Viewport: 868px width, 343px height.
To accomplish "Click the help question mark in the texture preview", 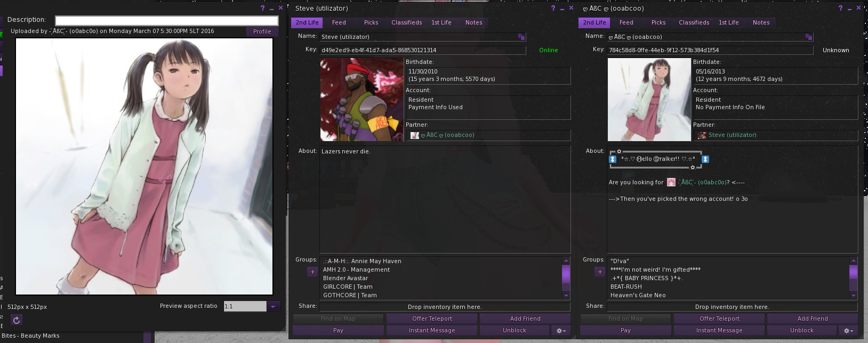I will point(262,8).
